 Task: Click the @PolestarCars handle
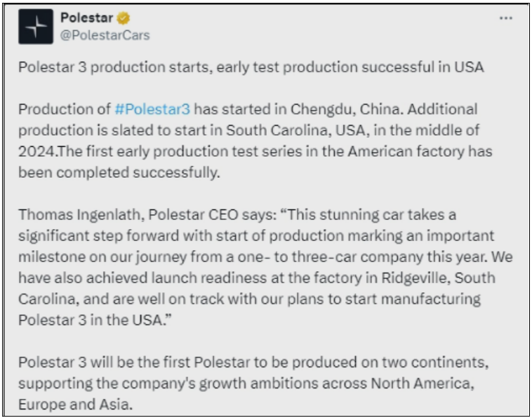105,35
